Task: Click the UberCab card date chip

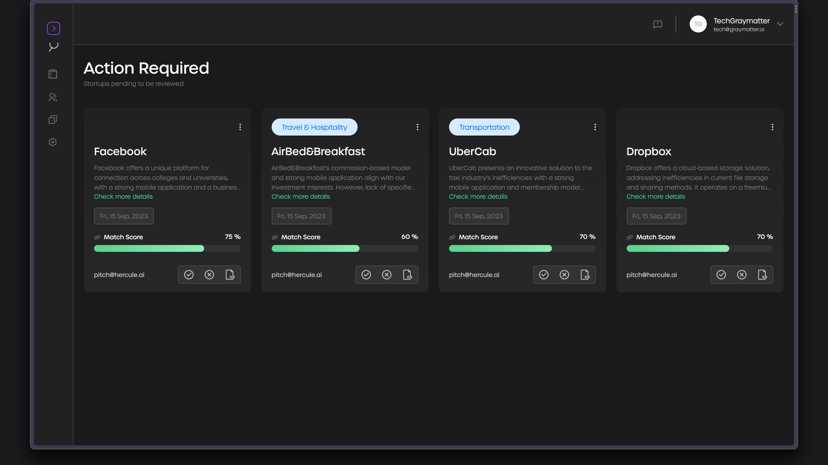Action: [478, 216]
